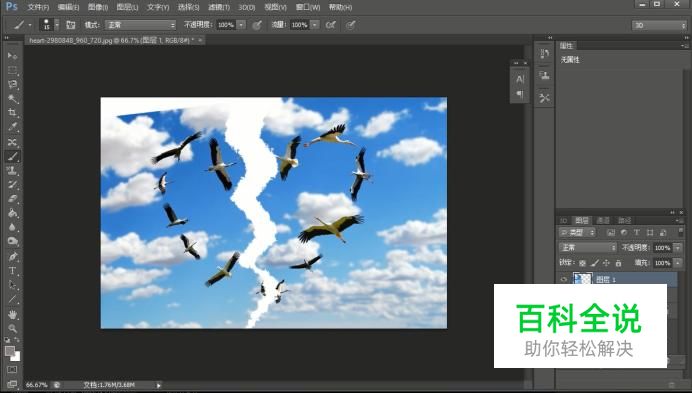Image resolution: width=692 pixels, height=393 pixels.
Task: Select the Dodge tool
Action: [x=12, y=241]
